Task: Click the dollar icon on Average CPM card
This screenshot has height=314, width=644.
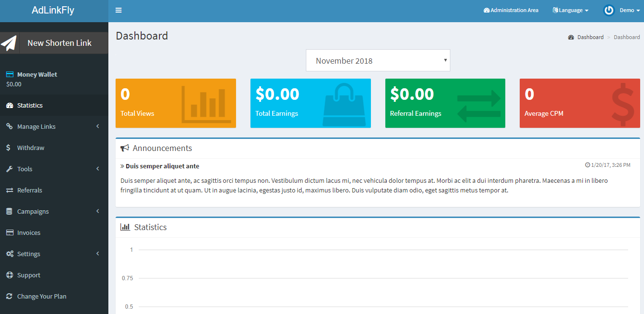Action: click(623, 105)
